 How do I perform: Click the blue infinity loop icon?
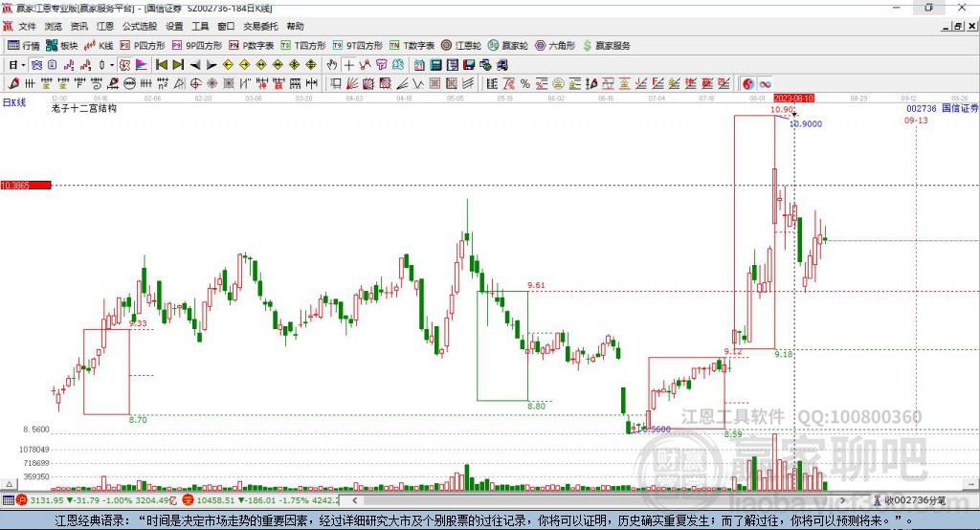765,84
